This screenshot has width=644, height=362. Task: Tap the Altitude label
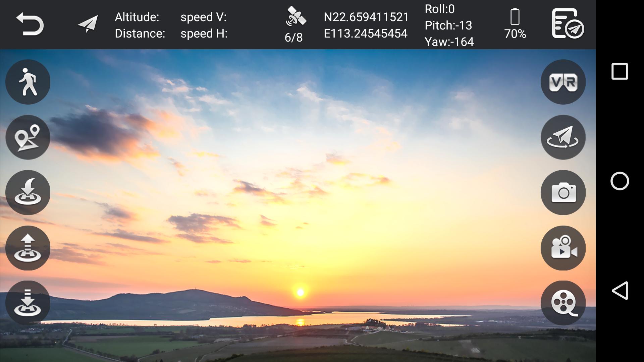[137, 17]
